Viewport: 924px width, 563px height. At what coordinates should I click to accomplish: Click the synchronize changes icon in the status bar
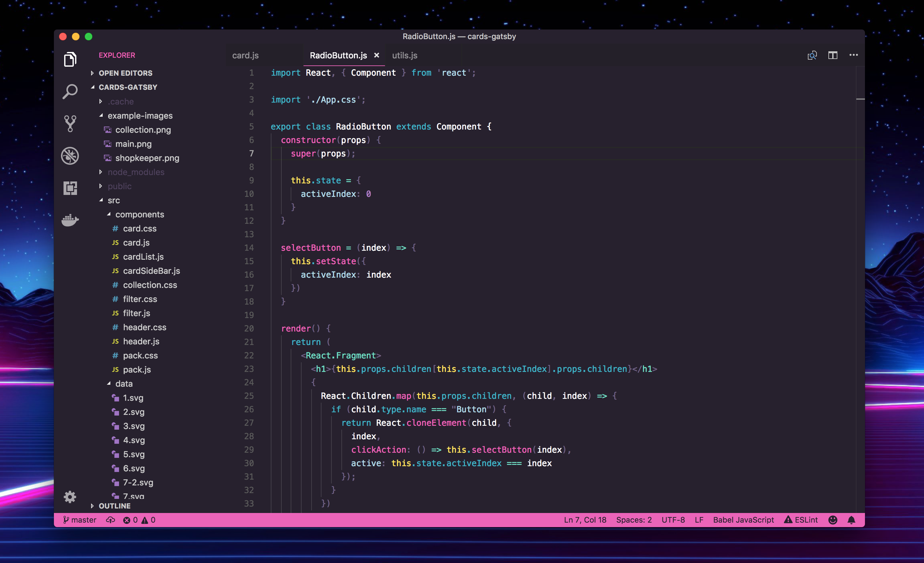[x=110, y=520]
